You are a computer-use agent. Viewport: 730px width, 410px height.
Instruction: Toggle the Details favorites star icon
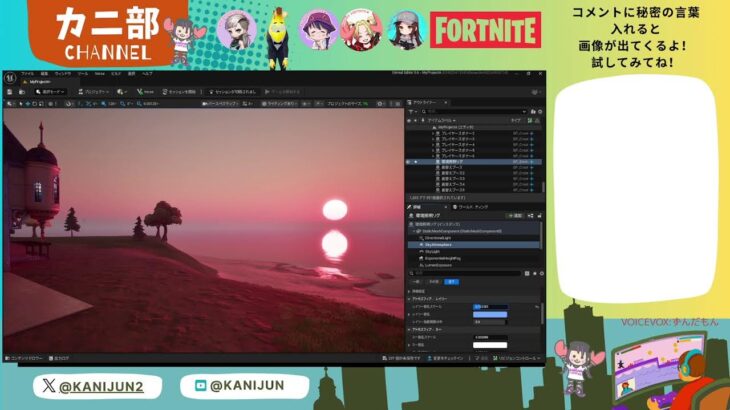pyautogui.click(x=534, y=274)
